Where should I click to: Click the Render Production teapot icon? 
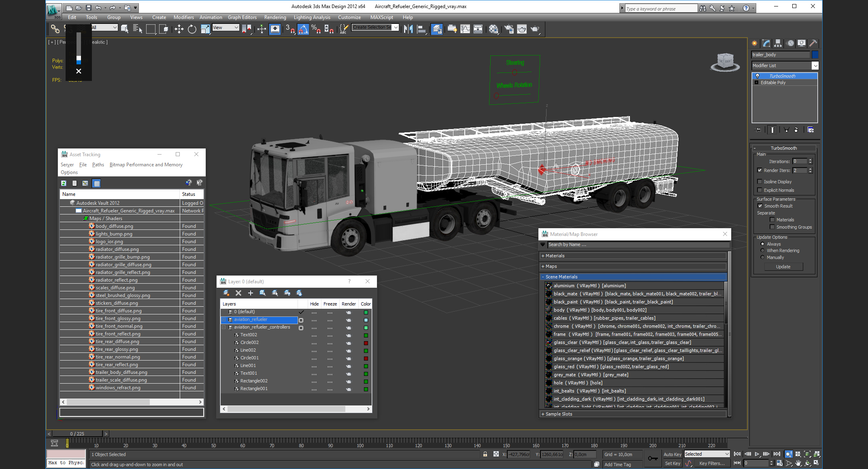(x=535, y=29)
